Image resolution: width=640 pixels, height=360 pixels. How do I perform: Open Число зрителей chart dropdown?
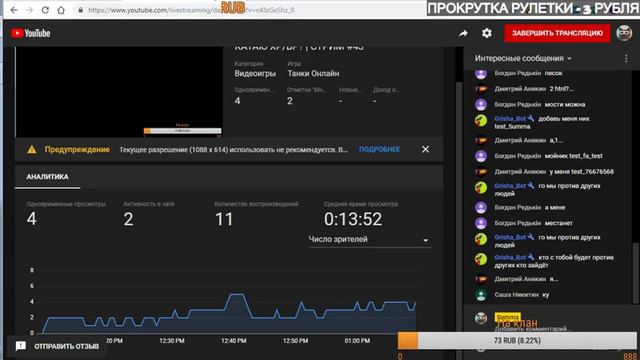pos(369,240)
